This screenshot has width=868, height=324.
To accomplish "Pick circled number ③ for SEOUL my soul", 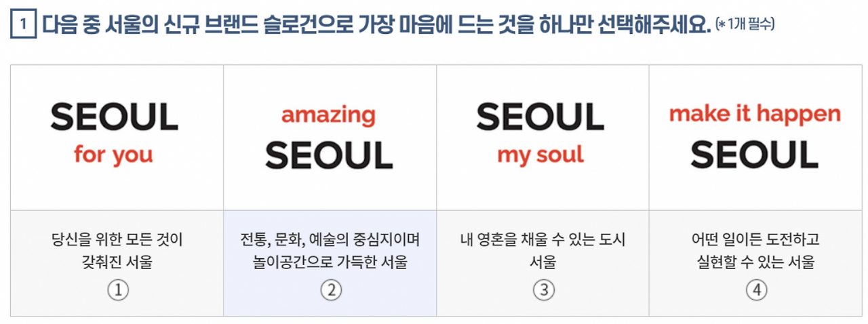I will pyautogui.click(x=544, y=290).
